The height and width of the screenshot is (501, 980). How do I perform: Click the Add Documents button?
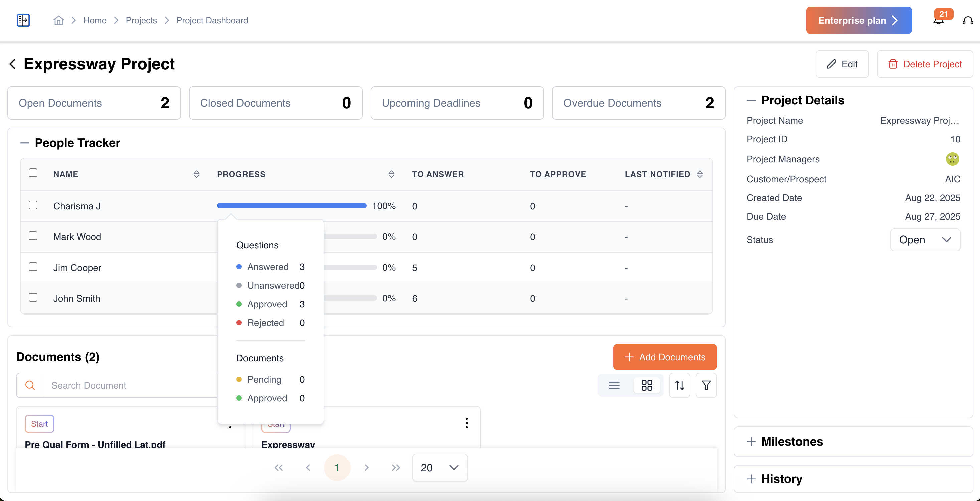tap(665, 357)
